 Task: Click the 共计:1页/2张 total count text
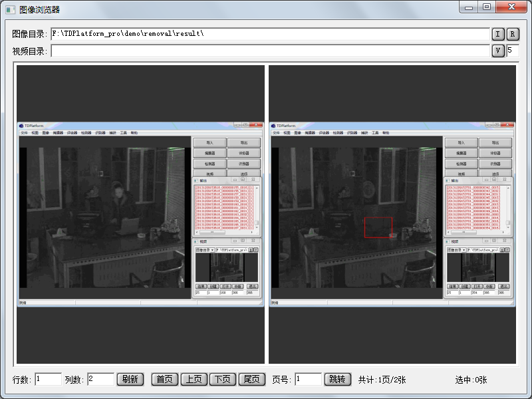(x=382, y=380)
